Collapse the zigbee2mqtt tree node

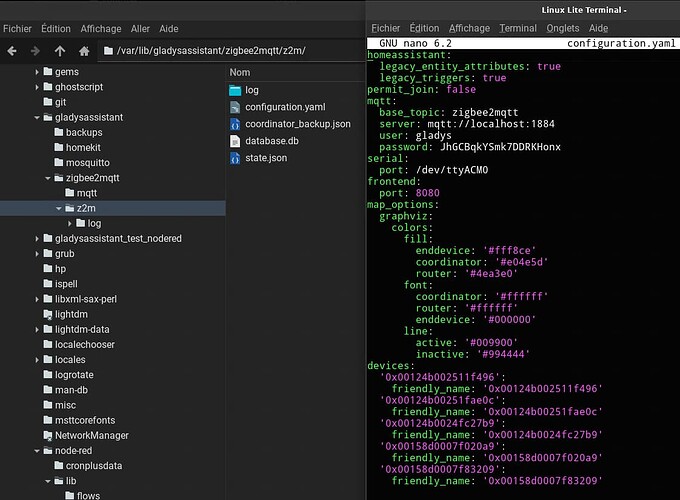pyautogui.click(x=48, y=177)
